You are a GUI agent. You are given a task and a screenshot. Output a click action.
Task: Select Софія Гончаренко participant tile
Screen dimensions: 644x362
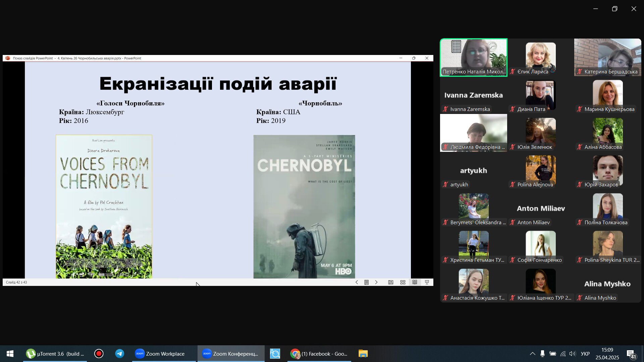pos(541,246)
